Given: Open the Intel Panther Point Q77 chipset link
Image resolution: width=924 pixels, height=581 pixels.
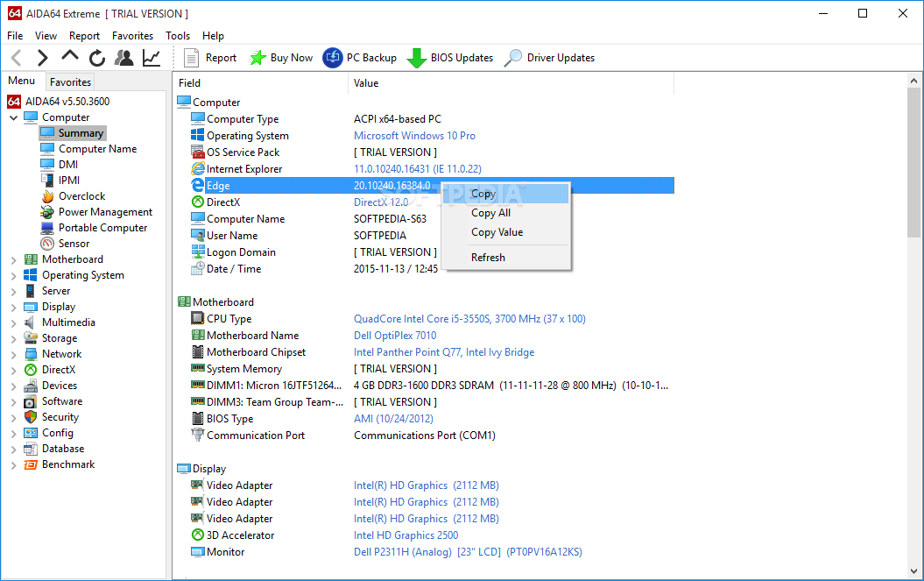Looking at the screenshot, I should [x=444, y=352].
